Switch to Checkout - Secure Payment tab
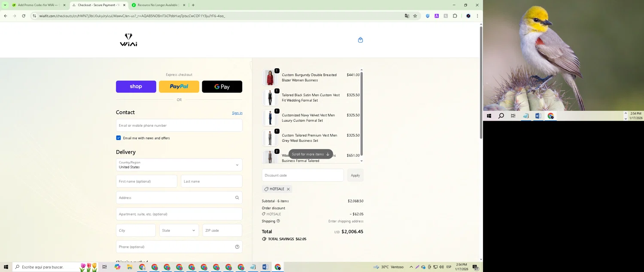The image size is (644, 272). click(98, 5)
